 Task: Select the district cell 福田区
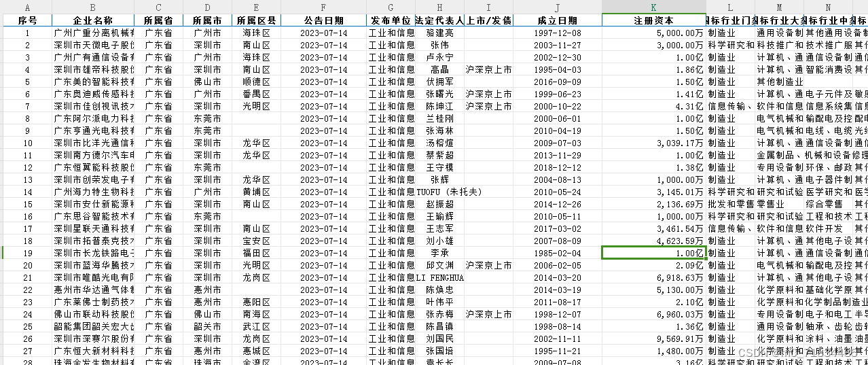point(256,253)
